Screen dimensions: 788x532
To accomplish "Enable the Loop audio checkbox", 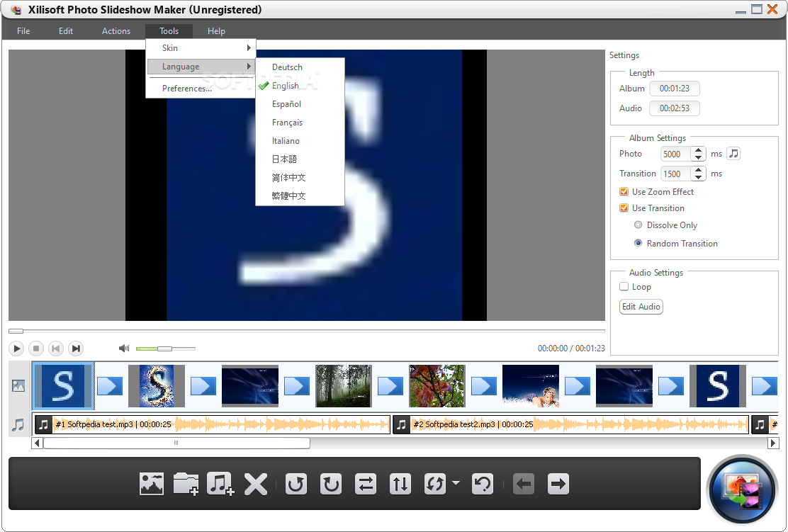I will pos(624,286).
